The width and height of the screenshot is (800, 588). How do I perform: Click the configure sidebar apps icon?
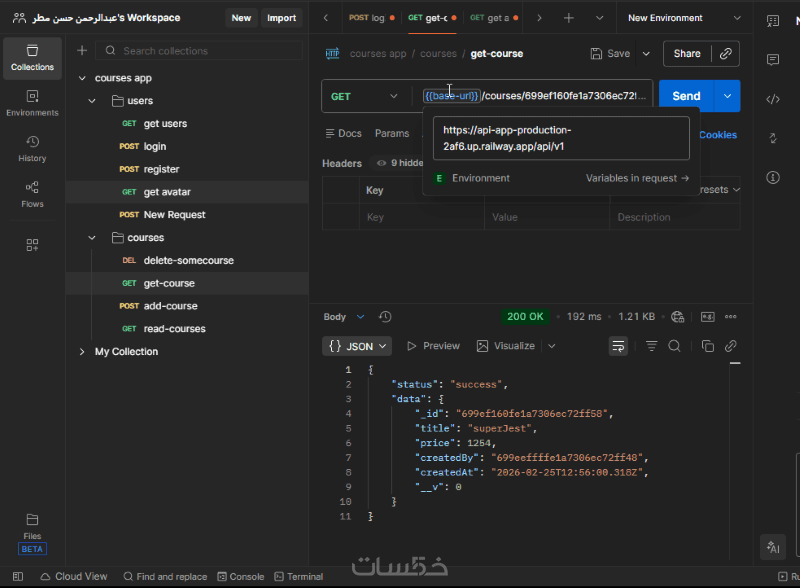coord(32,245)
